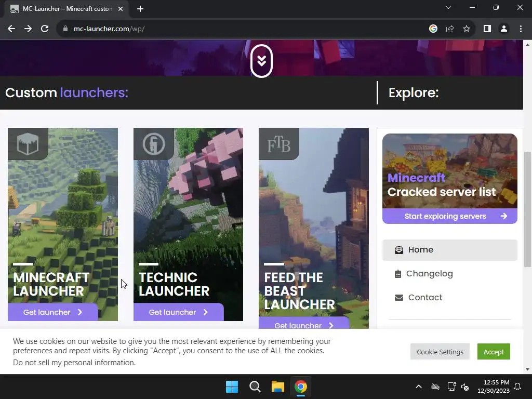Viewport: 532px width, 399px height.
Task: Click Start exploring servers button
Action: pyautogui.click(x=449, y=216)
